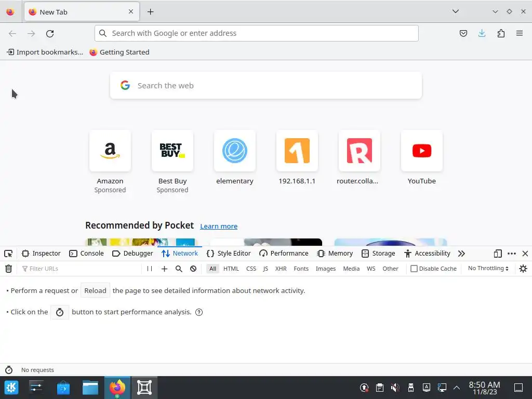Expand hidden system tray icons arrow

(x=457, y=388)
